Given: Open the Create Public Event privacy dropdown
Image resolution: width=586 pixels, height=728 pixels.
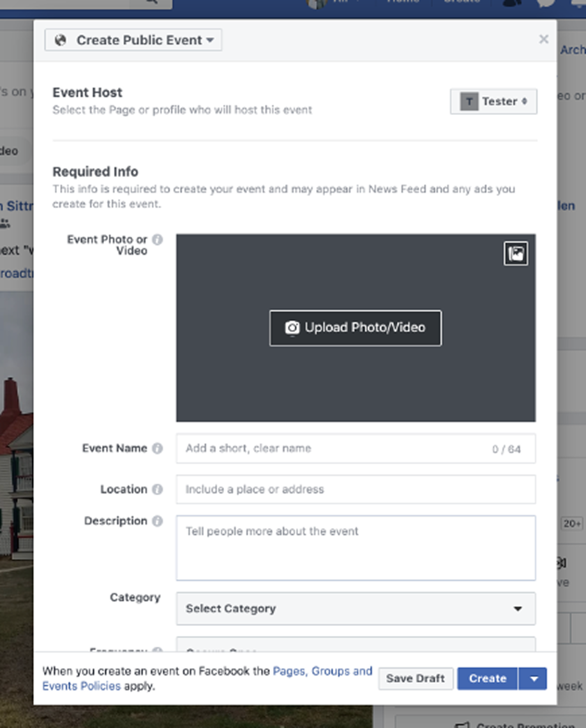Looking at the screenshot, I should (133, 40).
